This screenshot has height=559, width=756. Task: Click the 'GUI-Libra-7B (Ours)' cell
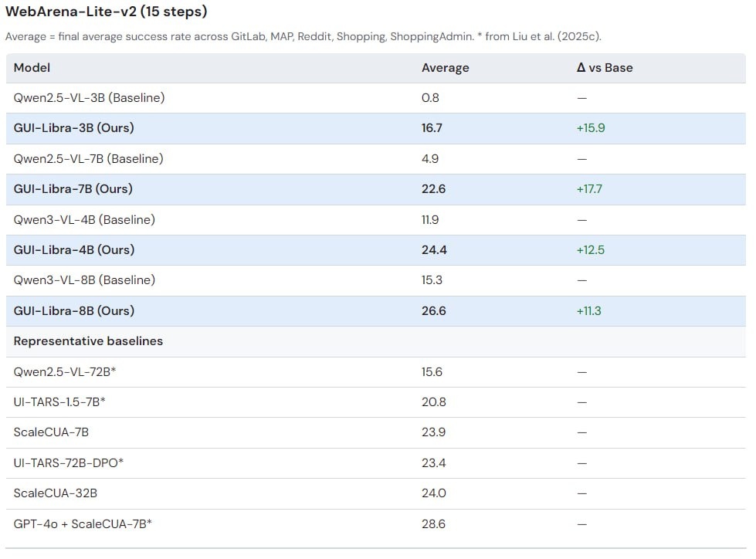point(73,189)
